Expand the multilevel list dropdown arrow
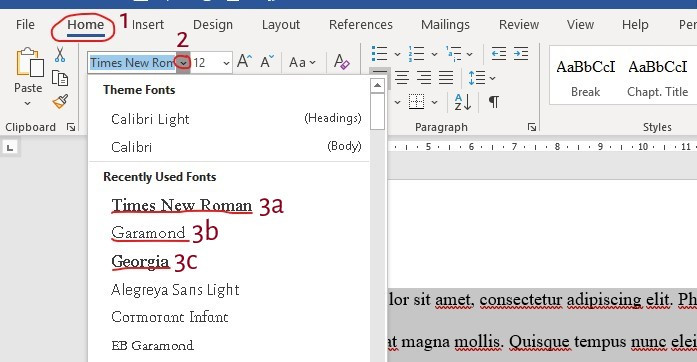Viewport: 697px width, 362px height. tap(469, 55)
